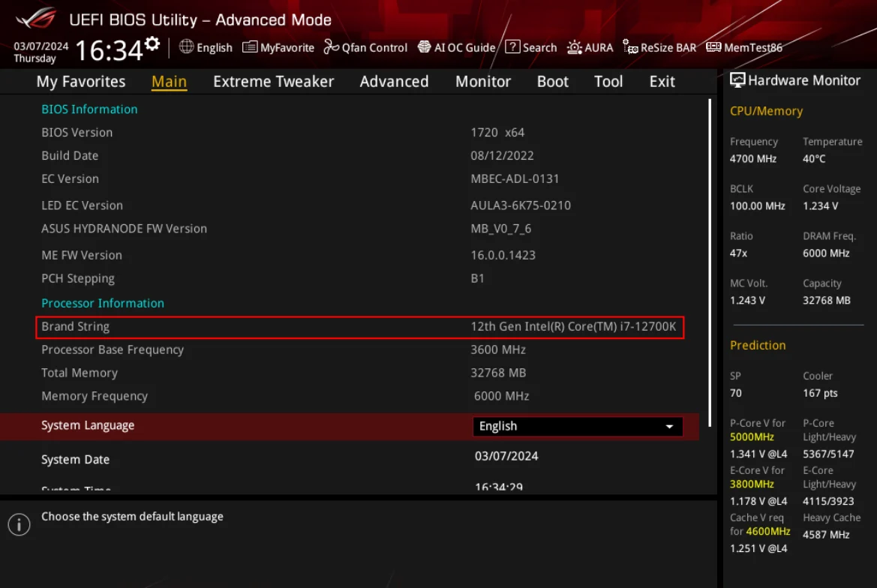This screenshot has width=877, height=588.
Task: Click the ROG logo icon
Action: point(36,18)
